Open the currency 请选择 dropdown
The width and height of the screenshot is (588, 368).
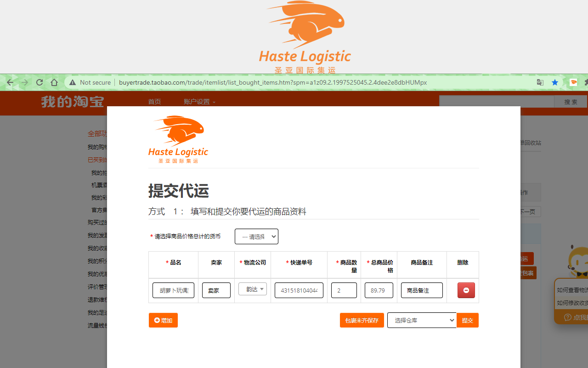pyautogui.click(x=256, y=236)
